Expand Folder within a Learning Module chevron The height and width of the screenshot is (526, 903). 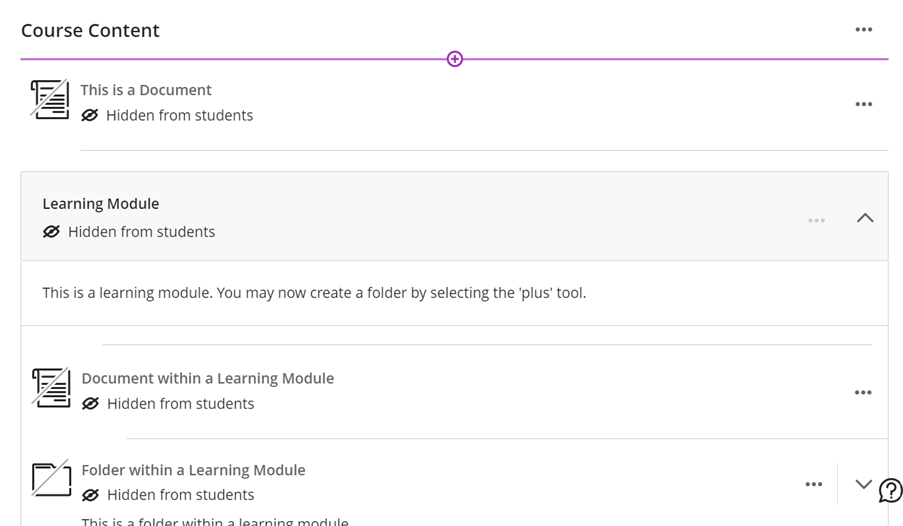click(x=863, y=484)
